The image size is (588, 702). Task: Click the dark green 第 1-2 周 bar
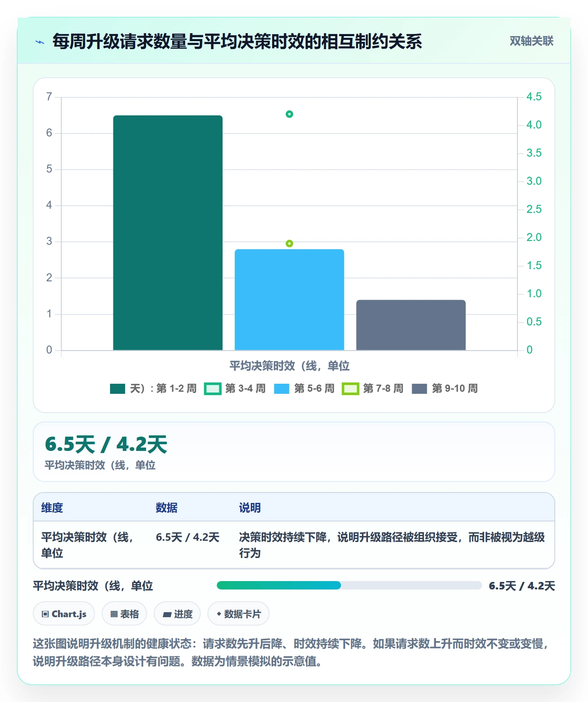(168, 233)
